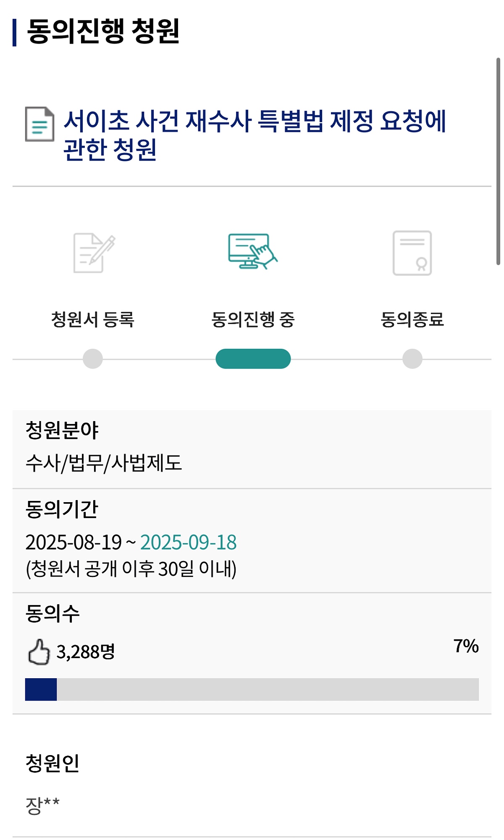504x840 pixels.
Task: Click the petitioner name 장**
Action: (42, 805)
